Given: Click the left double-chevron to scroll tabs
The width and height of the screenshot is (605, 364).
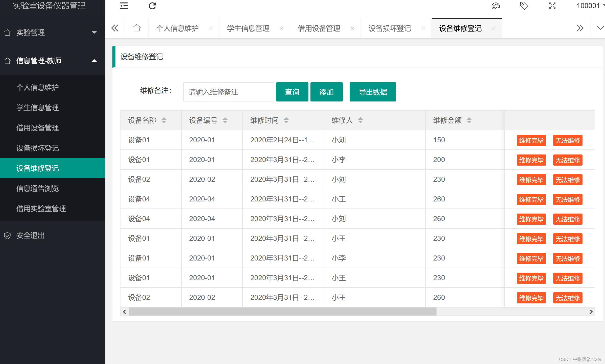Looking at the screenshot, I should [x=115, y=28].
